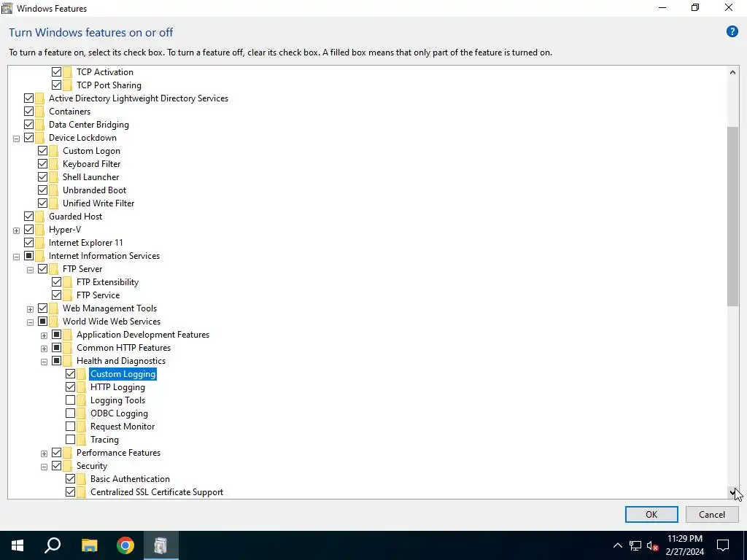This screenshot has height=560, width=747.
Task: Disable Keyboard Filter checkbox
Action: pyautogui.click(x=42, y=163)
